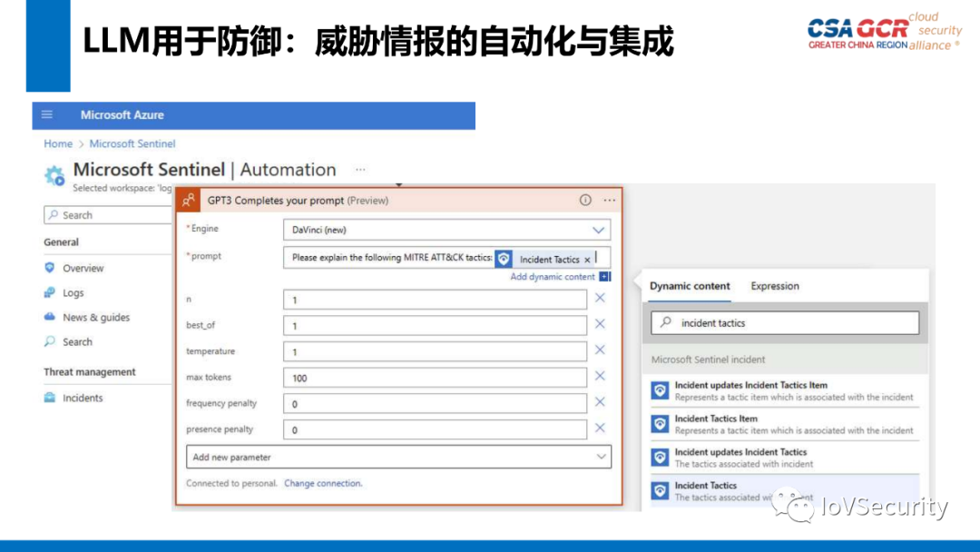Go to the Microsoft Sentinel breadcrumb
The width and height of the screenshot is (980, 552).
tap(132, 143)
